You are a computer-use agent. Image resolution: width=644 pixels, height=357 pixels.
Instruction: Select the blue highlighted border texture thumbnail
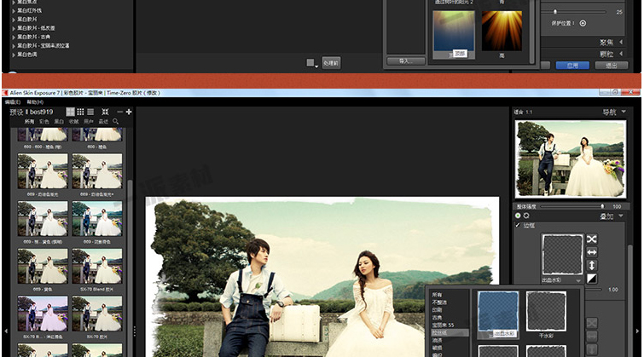(498, 312)
